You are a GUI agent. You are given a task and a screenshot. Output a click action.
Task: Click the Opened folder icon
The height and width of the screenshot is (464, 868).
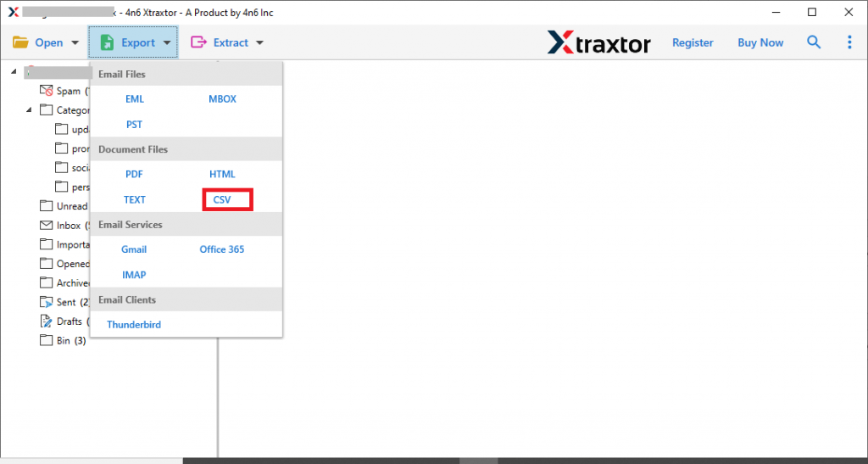[x=46, y=264]
